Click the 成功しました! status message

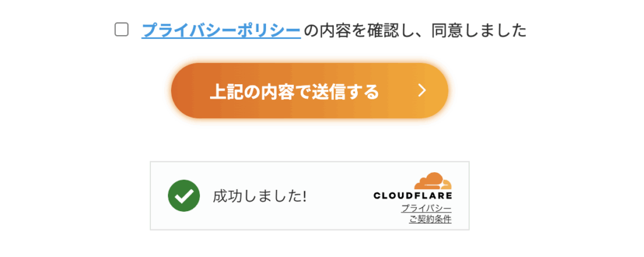[260, 196]
